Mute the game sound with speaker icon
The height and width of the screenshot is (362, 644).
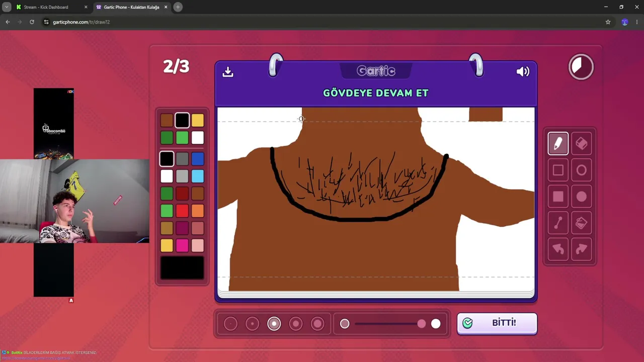523,72
